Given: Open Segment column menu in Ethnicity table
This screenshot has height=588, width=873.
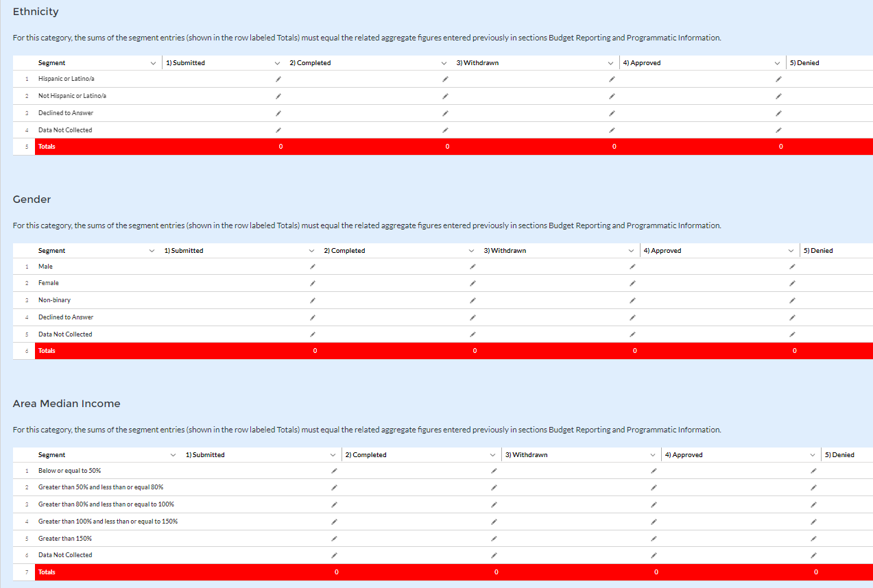Looking at the screenshot, I should pos(153,63).
